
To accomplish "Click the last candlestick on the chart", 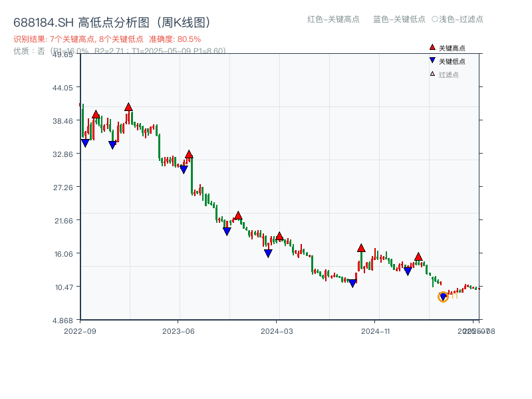I will (x=481, y=289).
